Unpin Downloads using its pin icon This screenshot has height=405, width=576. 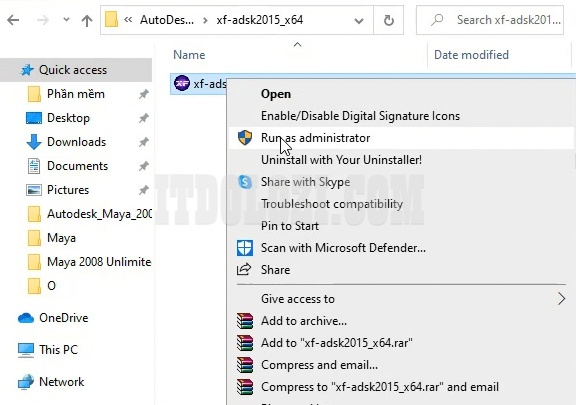144,142
